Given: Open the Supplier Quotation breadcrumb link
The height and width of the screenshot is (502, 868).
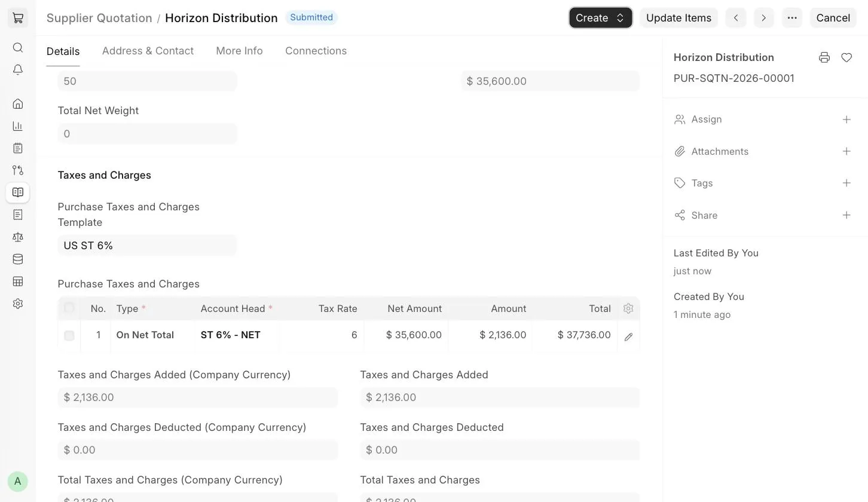Looking at the screenshot, I should click(x=99, y=18).
